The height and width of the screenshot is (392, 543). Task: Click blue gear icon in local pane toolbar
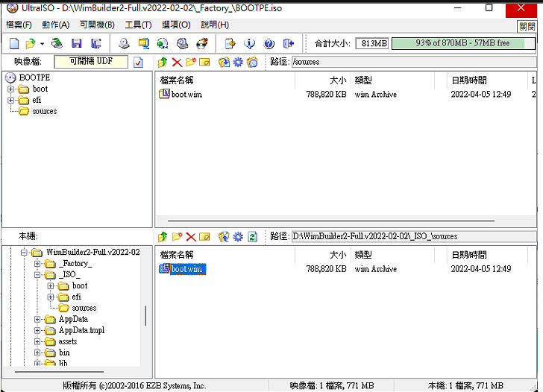238,237
